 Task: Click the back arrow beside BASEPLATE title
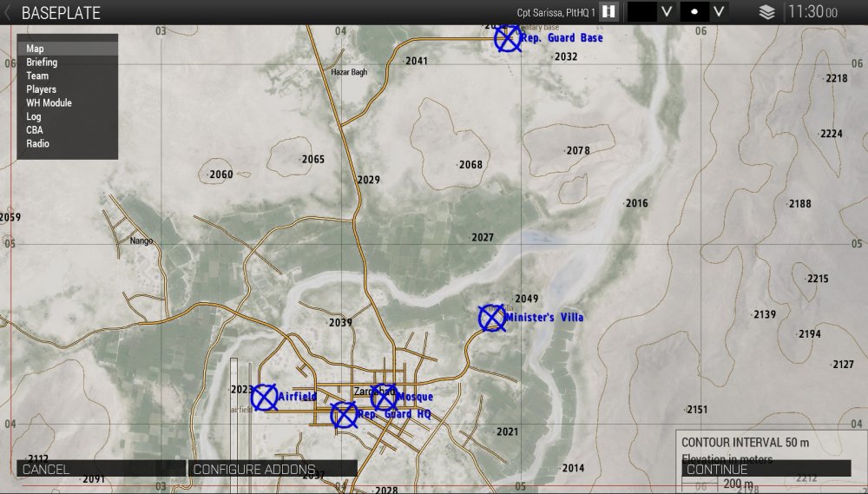pos(8,12)
